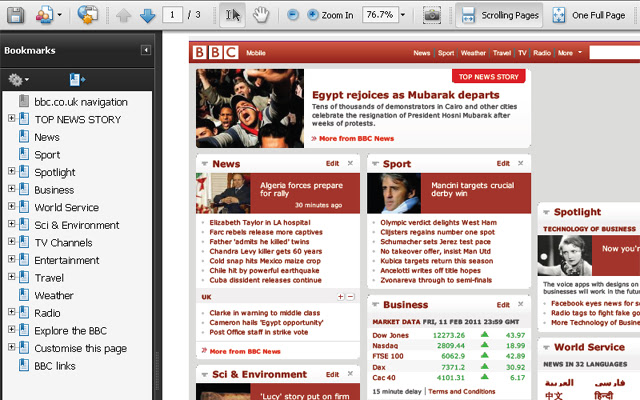The image size is (640, 400).
Task: Click minus icon in UK news section
Action: (x=350, y=297)
